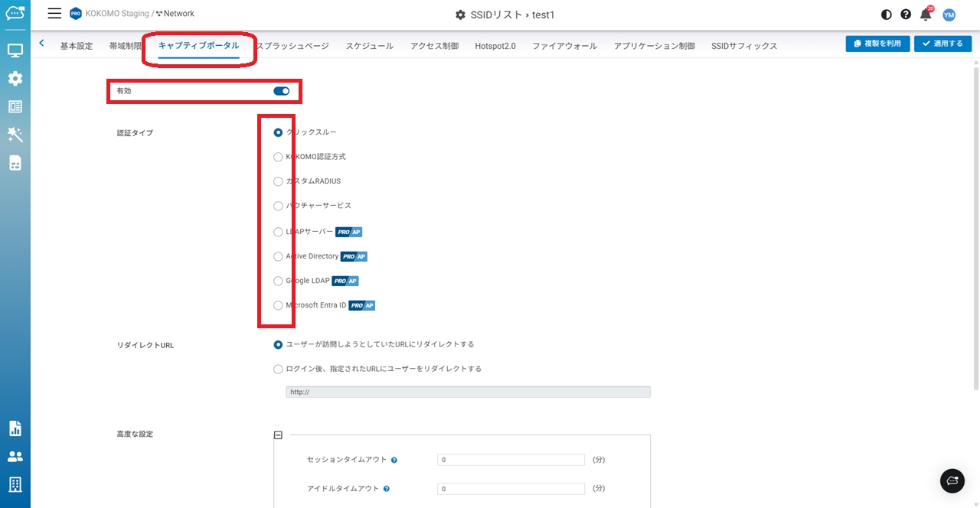The image size is (980, 508).
Task: Open the hamburger navigation menu
Action: (54, 14)
